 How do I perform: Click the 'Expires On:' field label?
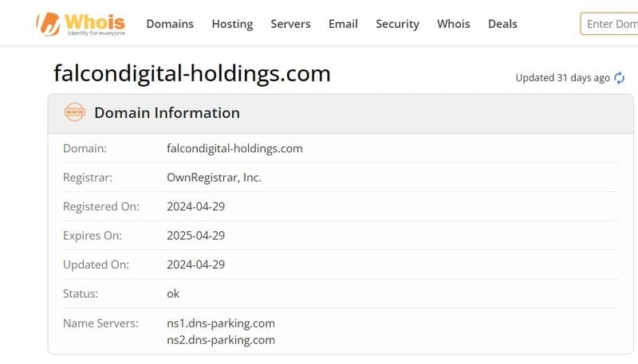click(93, 236)
